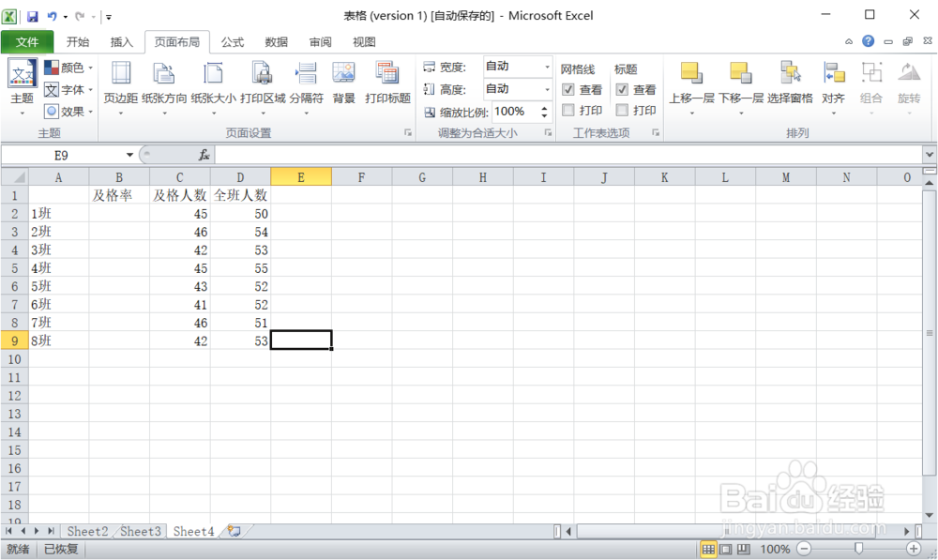This screenshot has width=938, height=560.
Task: Open Sheet Options dialog launcher
Action: 656,133
